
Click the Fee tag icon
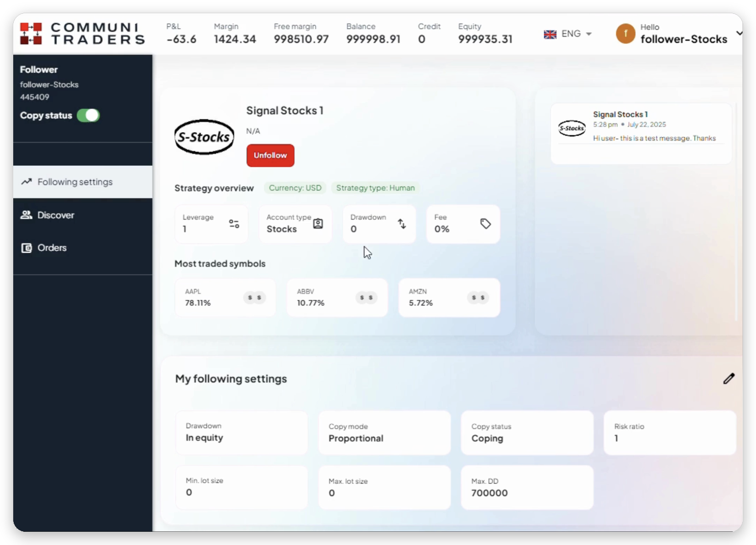(x=485, y=224)
